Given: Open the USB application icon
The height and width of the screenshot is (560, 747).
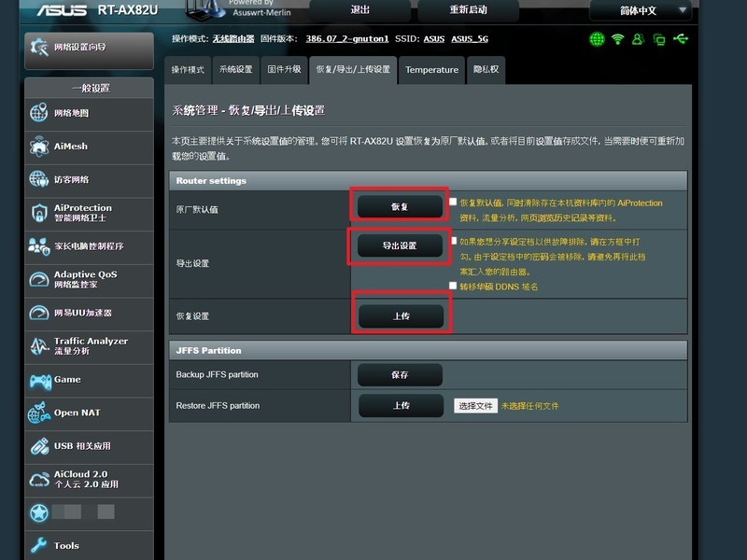Looking at the screenshot, I should coord(39,446).
